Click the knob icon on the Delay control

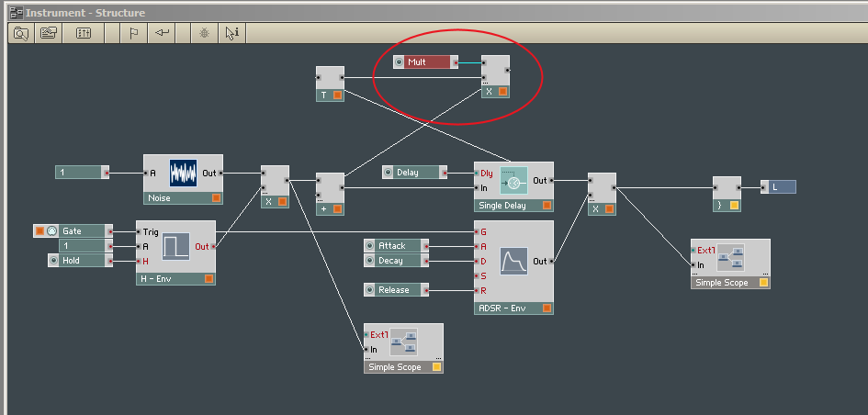coord(388,173)
